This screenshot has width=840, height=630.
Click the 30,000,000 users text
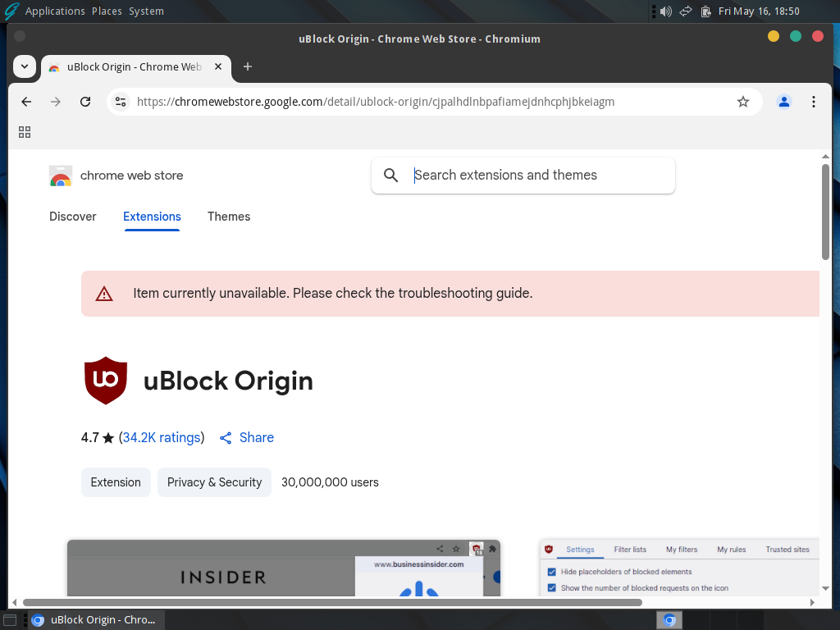click(x=330, y=482)
